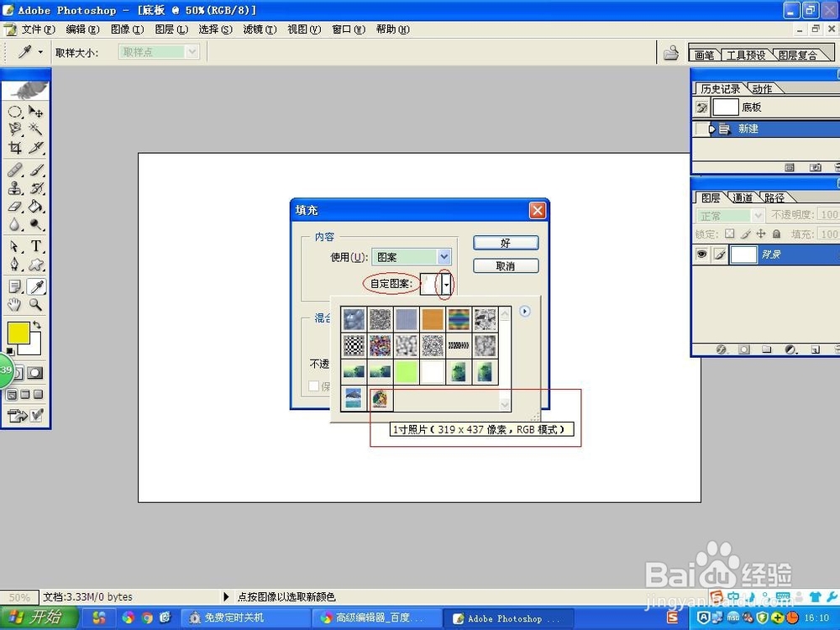Open the 帮助 menu
The height and width of the screenshot is (630, 840).
pyautogui.click(x=392, y=29)
